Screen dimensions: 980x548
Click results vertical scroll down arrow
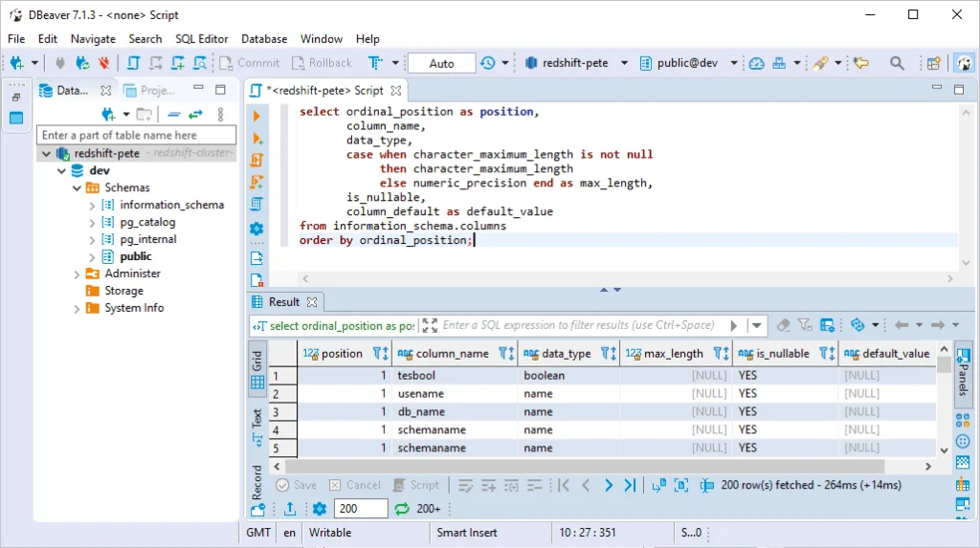tap(944, 449)
